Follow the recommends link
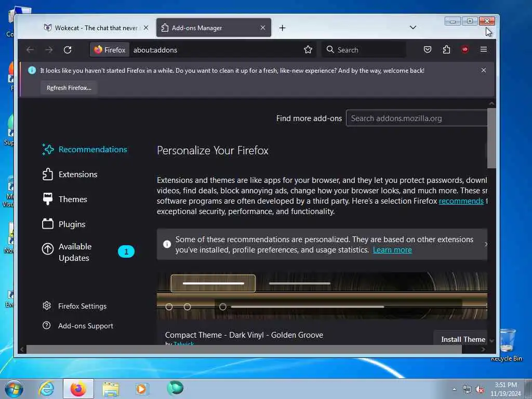 click(461, 201)
